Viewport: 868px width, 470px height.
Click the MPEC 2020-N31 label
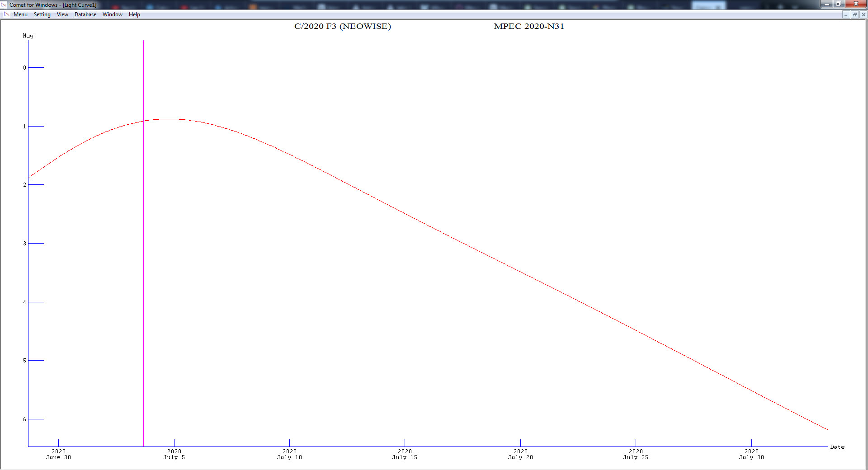coord(528,26)
